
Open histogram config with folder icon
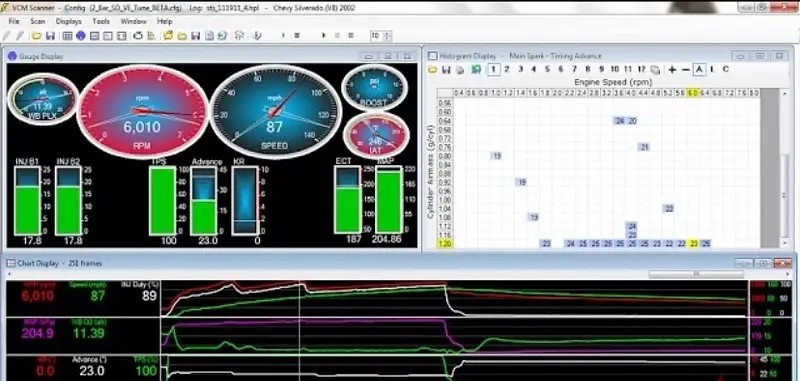pyautogui.click(x=433, y=70)
